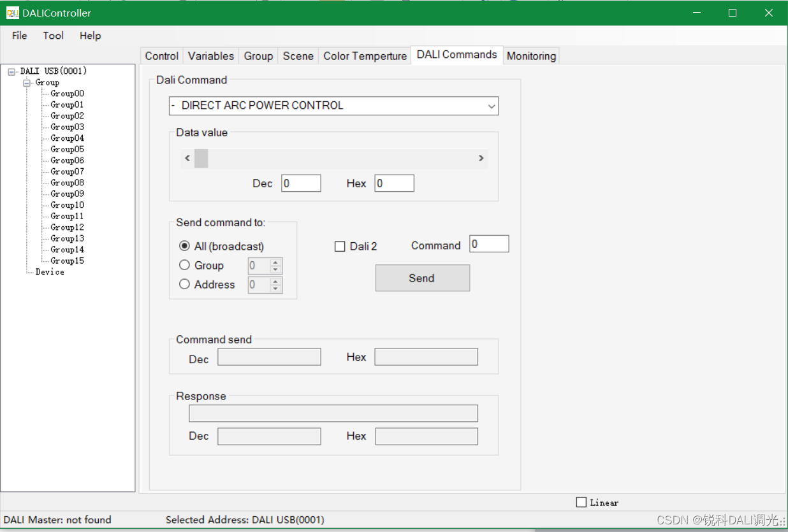
Task: Enable the Dali 2 checkbox
Action: tap(340, 246)
